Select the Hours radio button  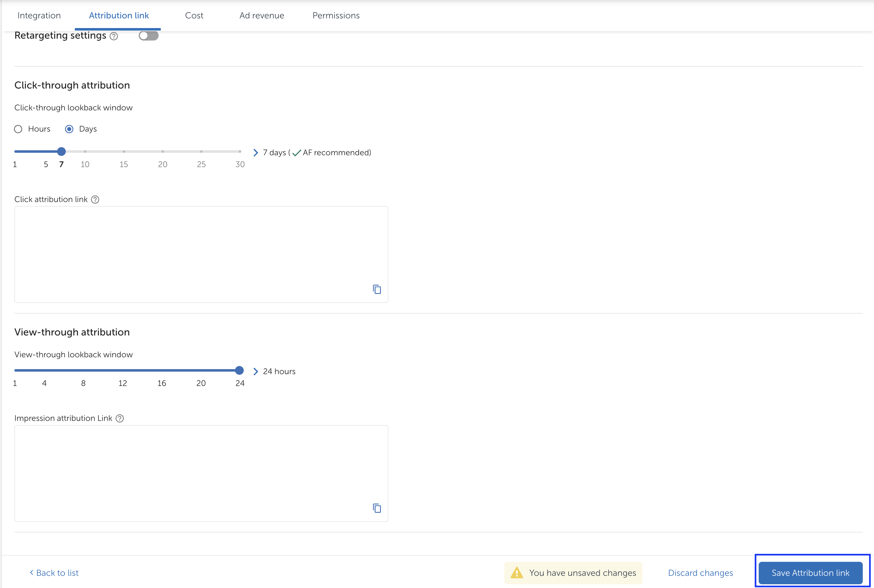[18, 129]
